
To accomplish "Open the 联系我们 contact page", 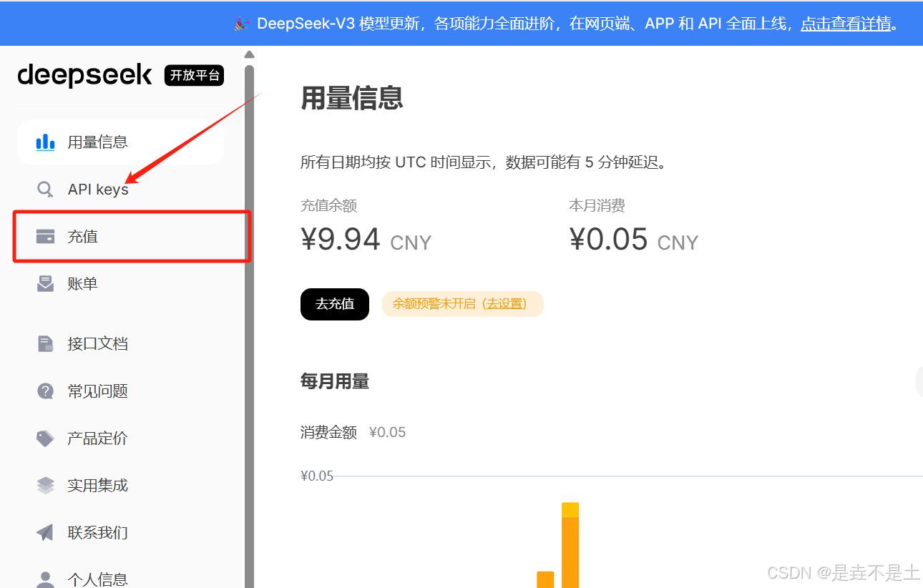I will coord(120,533).
